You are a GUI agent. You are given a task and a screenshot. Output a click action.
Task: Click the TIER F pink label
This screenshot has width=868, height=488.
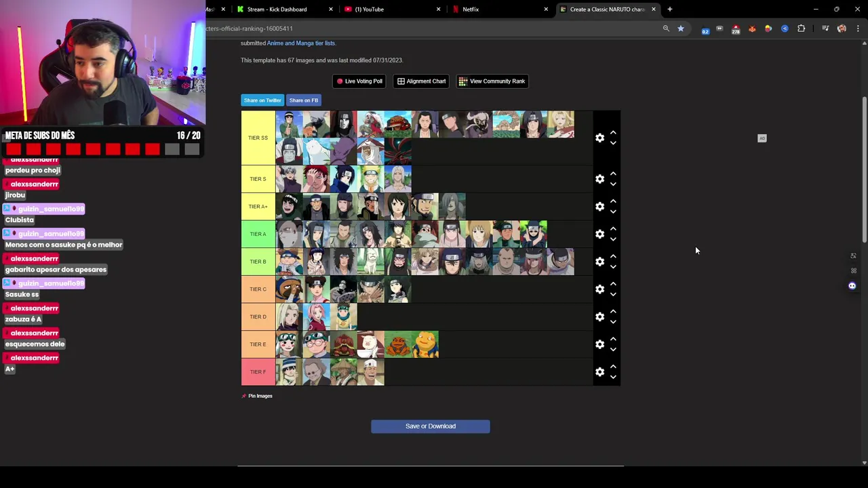tap(258, 372)
